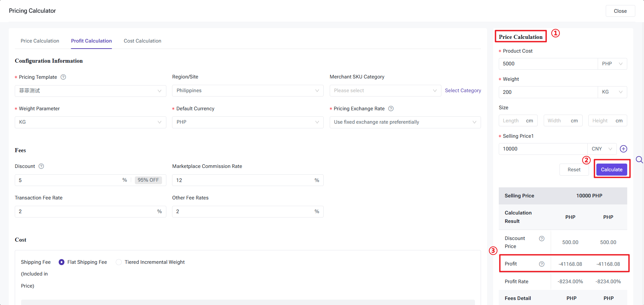Click the Weight value input field
The width and height of the screenshot is (644, 305).
pos(548,92)
